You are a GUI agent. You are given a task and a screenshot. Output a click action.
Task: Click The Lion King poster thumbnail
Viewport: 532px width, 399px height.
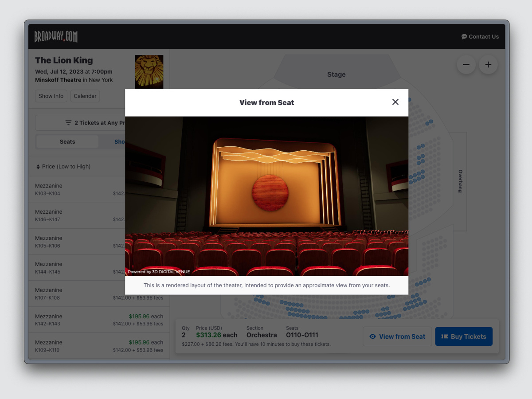[x=149, y=72]
